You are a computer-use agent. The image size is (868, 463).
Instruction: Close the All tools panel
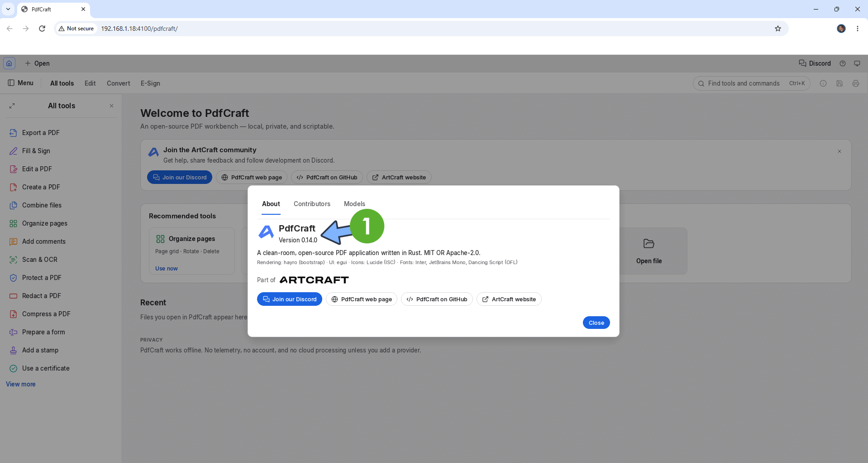tap(111, 106)
